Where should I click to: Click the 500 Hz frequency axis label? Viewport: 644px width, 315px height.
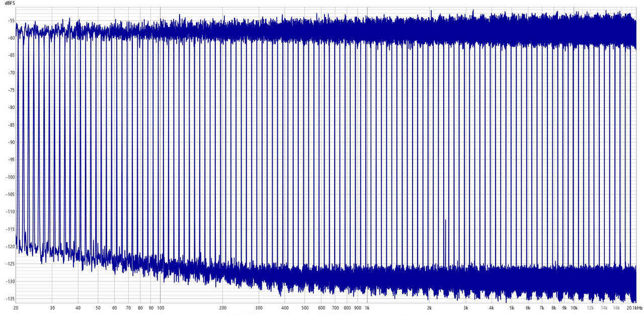(x=305, y=307)
